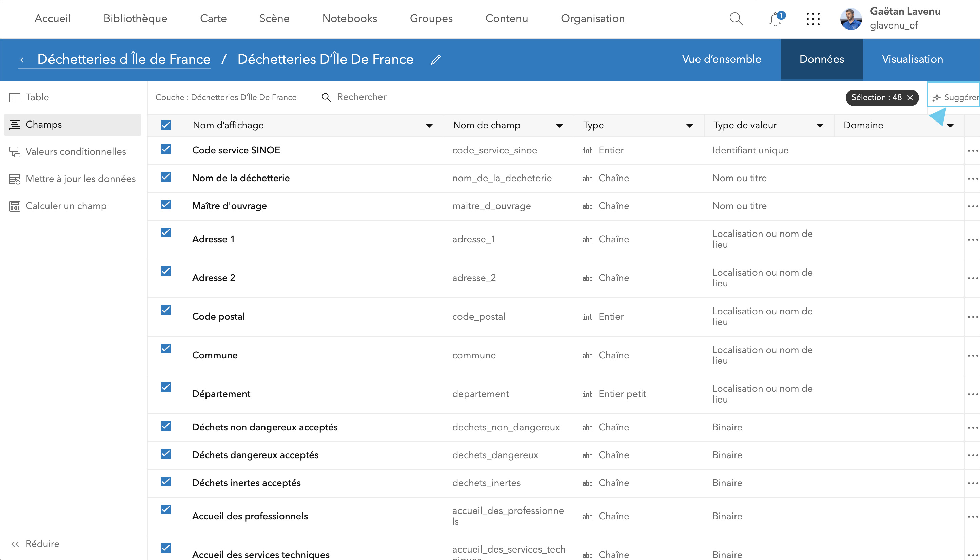
Task: Switch to Visualisation tab
Action: [x=912, y=59]
